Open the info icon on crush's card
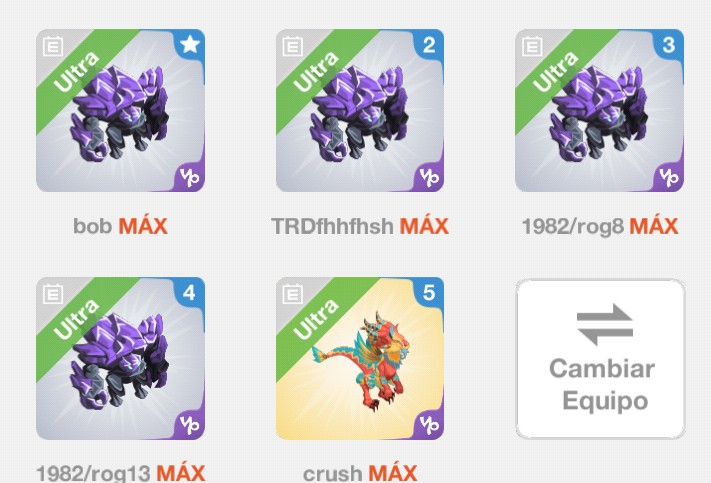711x483 pixels. coord(292,294)
